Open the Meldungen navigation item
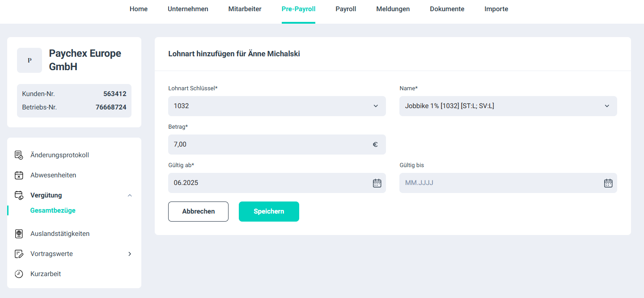This screenshot has height=298, width=644. 393,8
